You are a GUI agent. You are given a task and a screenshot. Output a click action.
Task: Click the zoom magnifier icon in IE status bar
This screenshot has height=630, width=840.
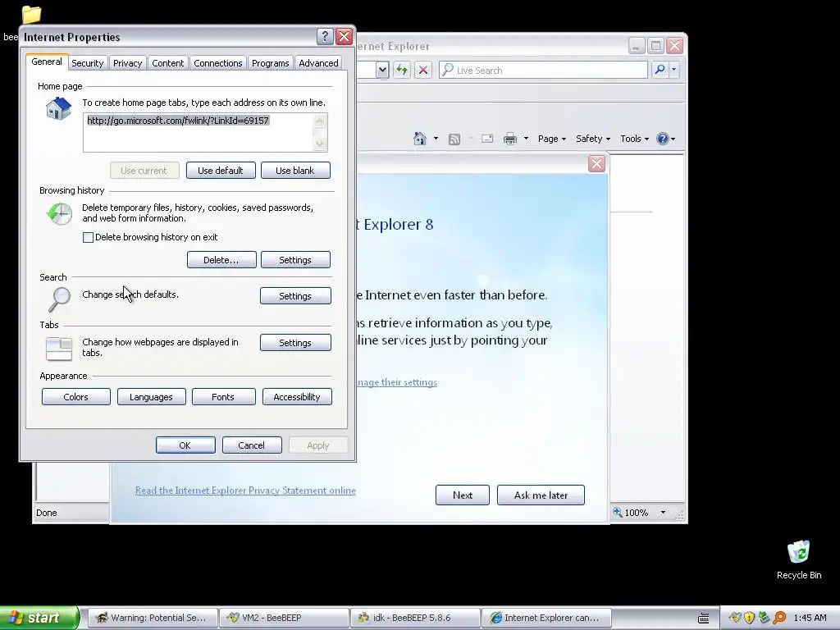click(x=618, y=512)
